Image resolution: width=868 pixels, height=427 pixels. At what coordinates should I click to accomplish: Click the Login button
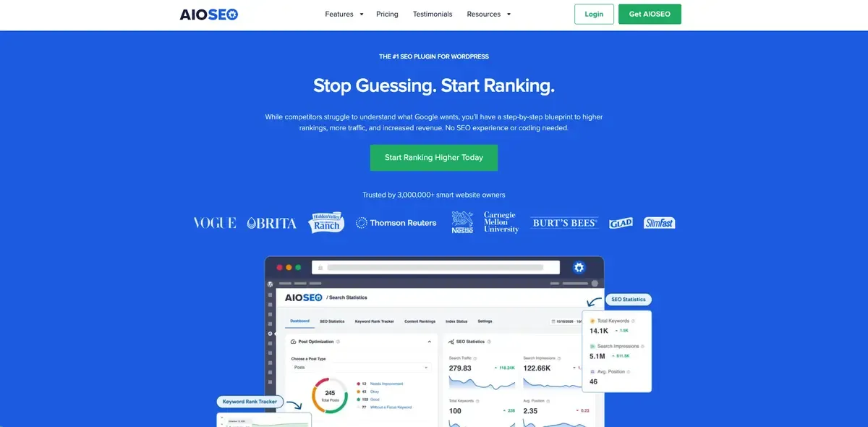coord(594,14)
